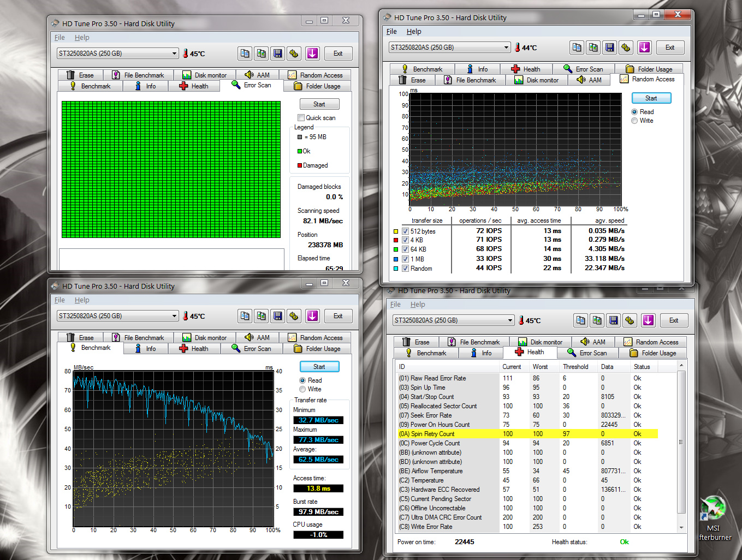
Task: Click Start button in Random Access window
Action: tap(651, 98)
